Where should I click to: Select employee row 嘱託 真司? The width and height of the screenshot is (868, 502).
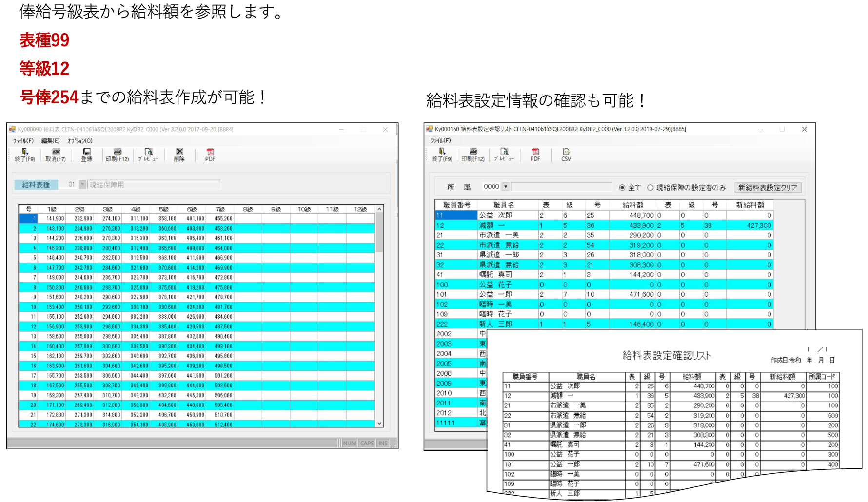[604, 274]
